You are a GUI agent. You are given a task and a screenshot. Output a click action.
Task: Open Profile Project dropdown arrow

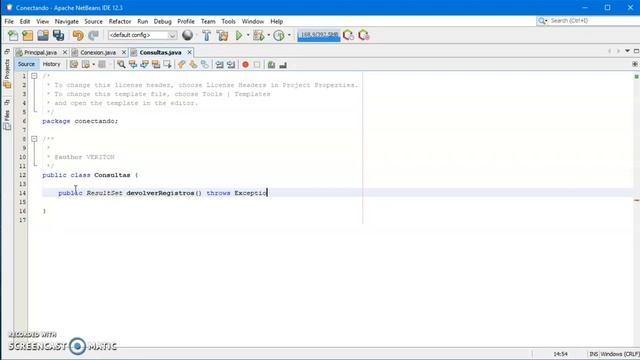(x=289, y=36)
